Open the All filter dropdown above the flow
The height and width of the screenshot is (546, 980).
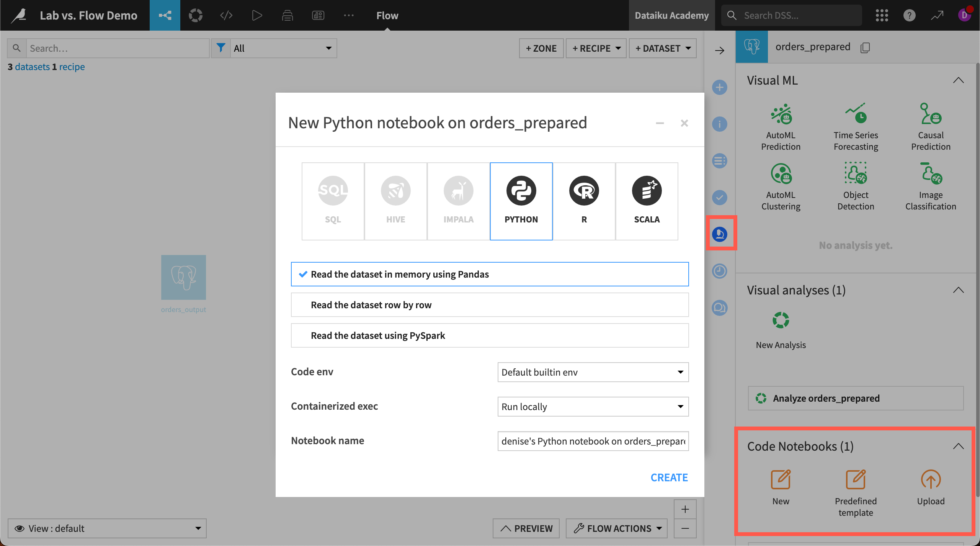coord(283,48)
